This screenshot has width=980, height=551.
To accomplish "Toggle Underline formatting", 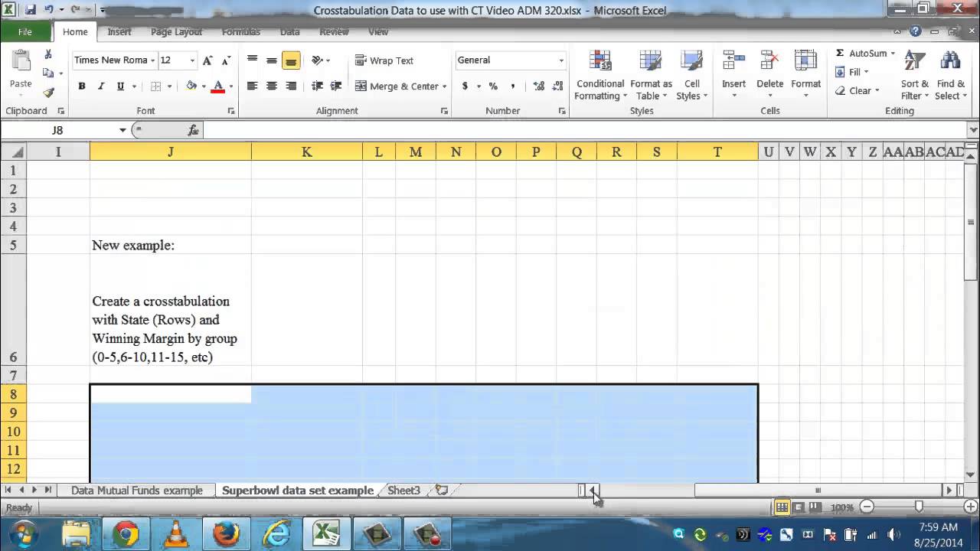I will 120,86.
